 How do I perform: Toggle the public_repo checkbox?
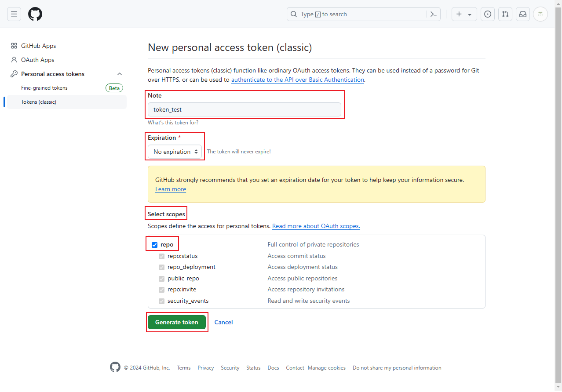[161, 279]
